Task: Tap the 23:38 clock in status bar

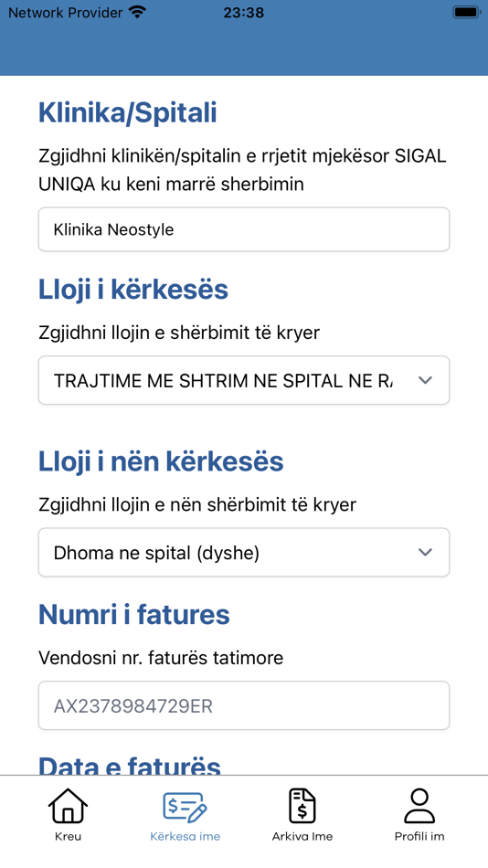Action: [x=243, y=12]
